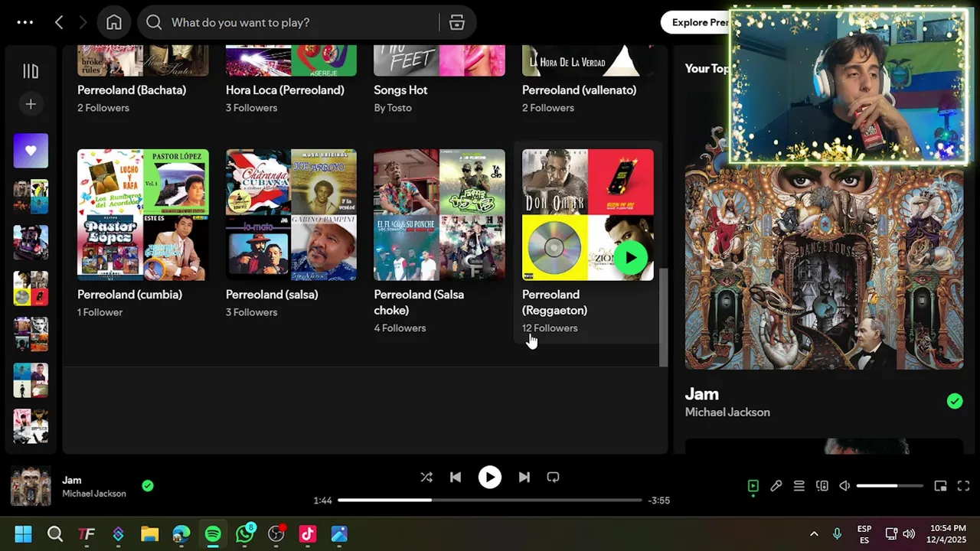The image size is (980, 551).
Task: Click the -3:55 remaining time label
Action: [x=659, y=500]
